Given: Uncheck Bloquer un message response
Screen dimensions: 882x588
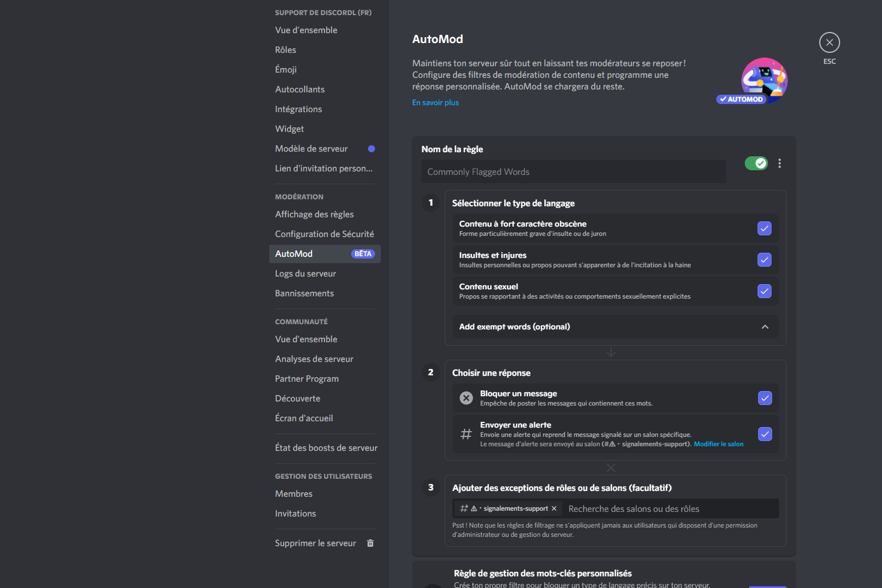Looking at the screenshot, I should click(x=765, y=398).
